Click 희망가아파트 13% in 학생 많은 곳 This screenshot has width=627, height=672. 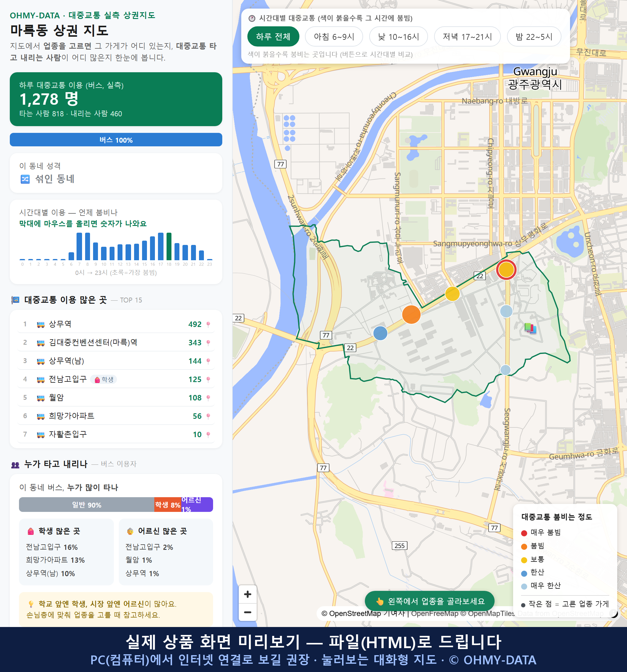tap(55, 560)
